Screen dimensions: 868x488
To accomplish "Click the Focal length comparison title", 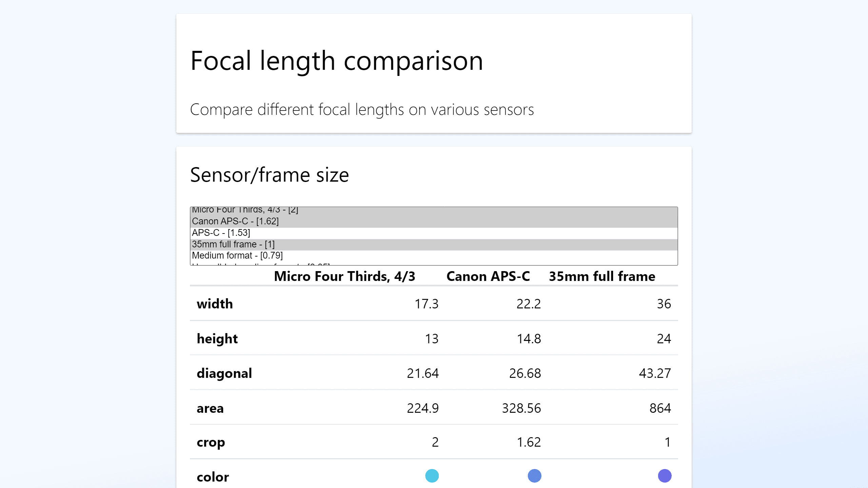I will (x=336, y=61).
